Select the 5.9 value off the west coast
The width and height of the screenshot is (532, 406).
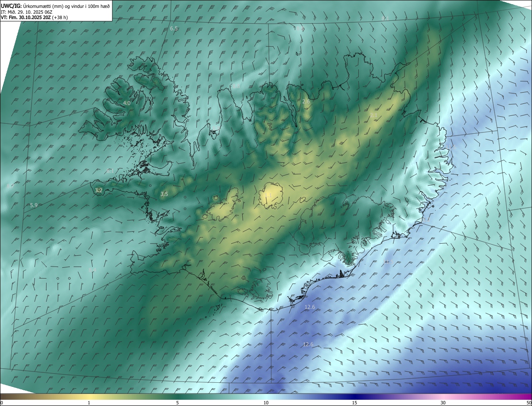(34, 205)
